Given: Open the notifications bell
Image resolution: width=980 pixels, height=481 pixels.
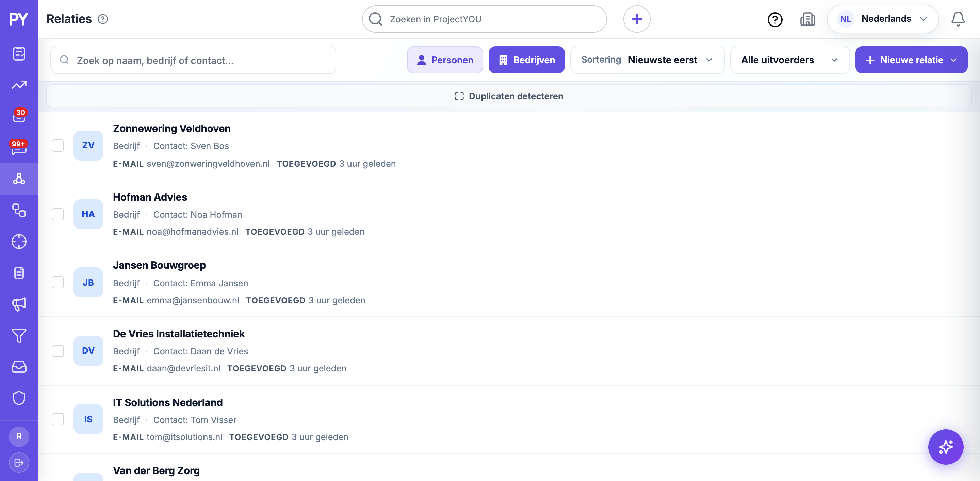Looking at the screenshot, I should [958, 19].
